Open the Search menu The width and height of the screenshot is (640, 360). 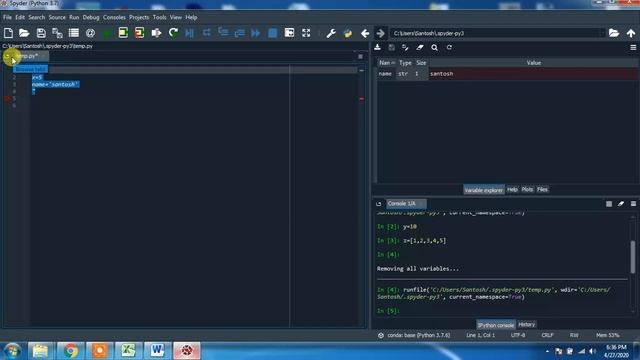pyautogui.click(x=36, y=17)
